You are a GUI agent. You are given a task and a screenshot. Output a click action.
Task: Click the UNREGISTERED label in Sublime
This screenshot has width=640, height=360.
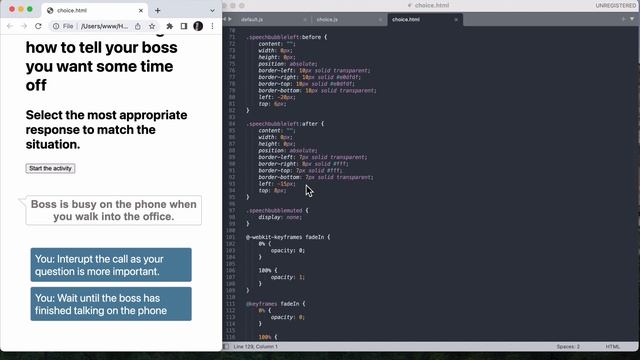tap(616, 5)
